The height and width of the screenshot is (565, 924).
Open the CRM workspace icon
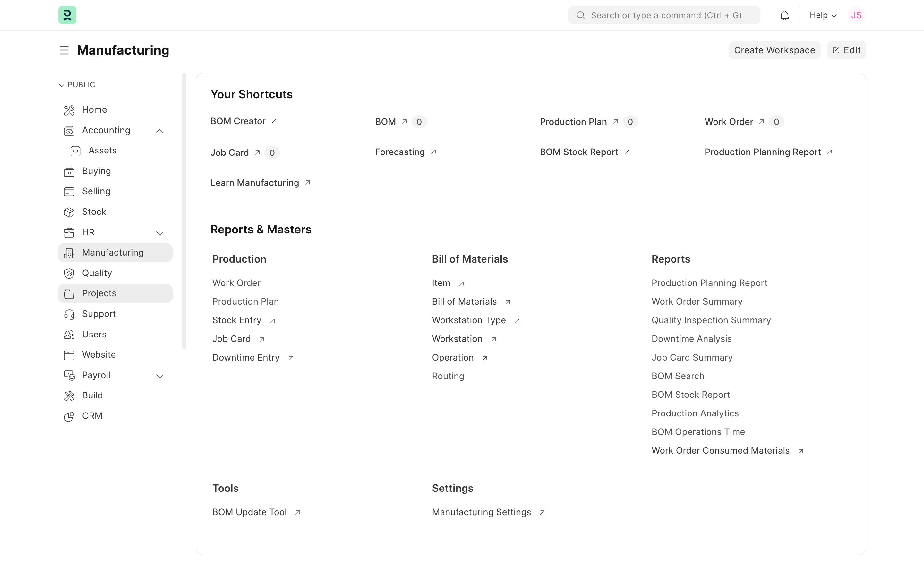69,416
